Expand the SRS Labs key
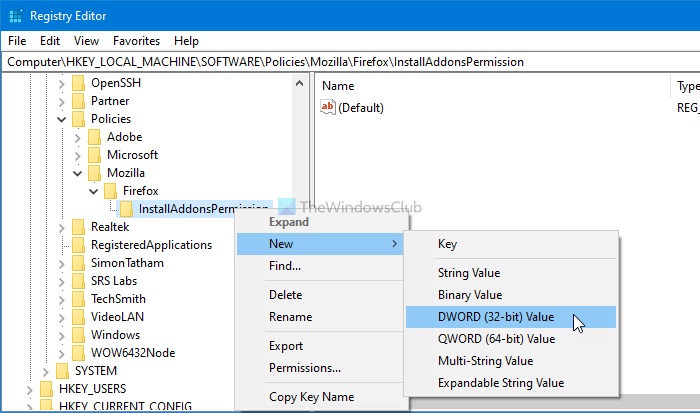700x413 pixels. point(62,282)
